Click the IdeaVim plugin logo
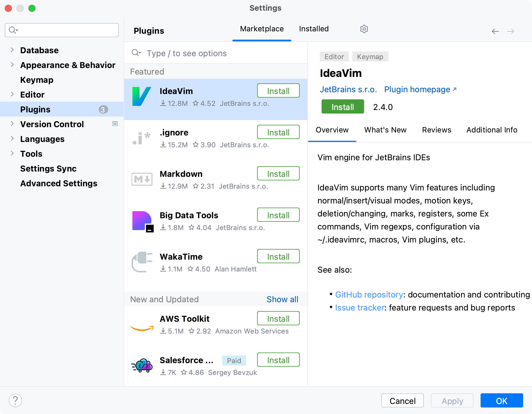Image resolution: width=532 pixels, height=414 pixels. click(x=142, y=96)
